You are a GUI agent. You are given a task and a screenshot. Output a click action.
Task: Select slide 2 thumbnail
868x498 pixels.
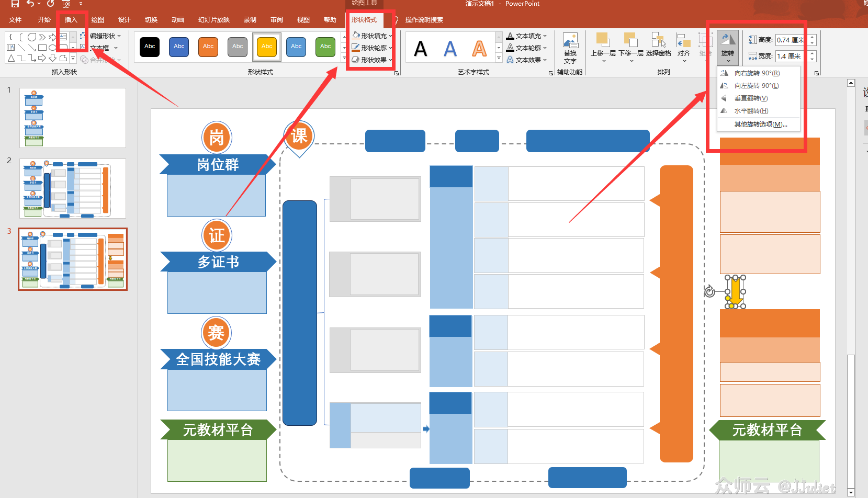[x=73, y=188]
